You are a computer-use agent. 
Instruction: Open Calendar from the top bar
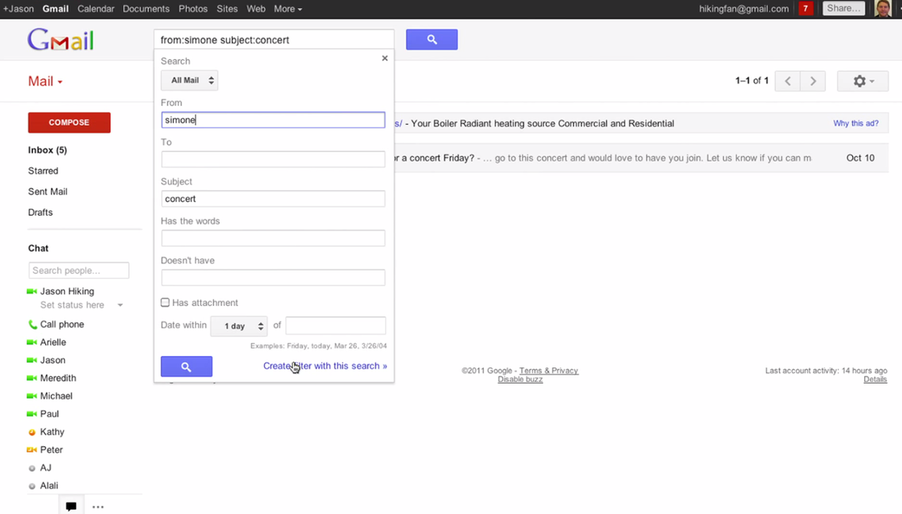pyautogui.click(x=95, y=9)
